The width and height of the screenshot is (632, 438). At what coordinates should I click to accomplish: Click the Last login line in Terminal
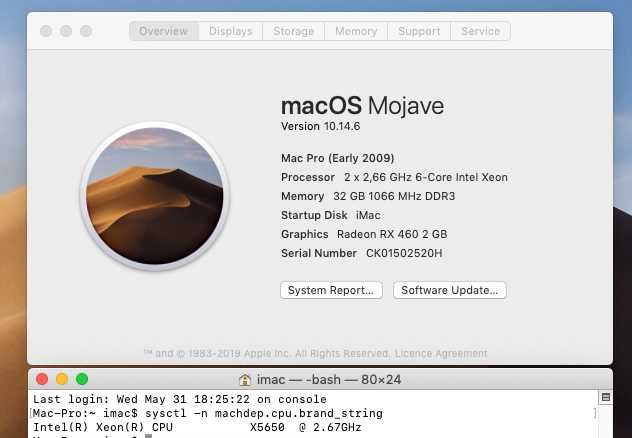tap(180, 399)
